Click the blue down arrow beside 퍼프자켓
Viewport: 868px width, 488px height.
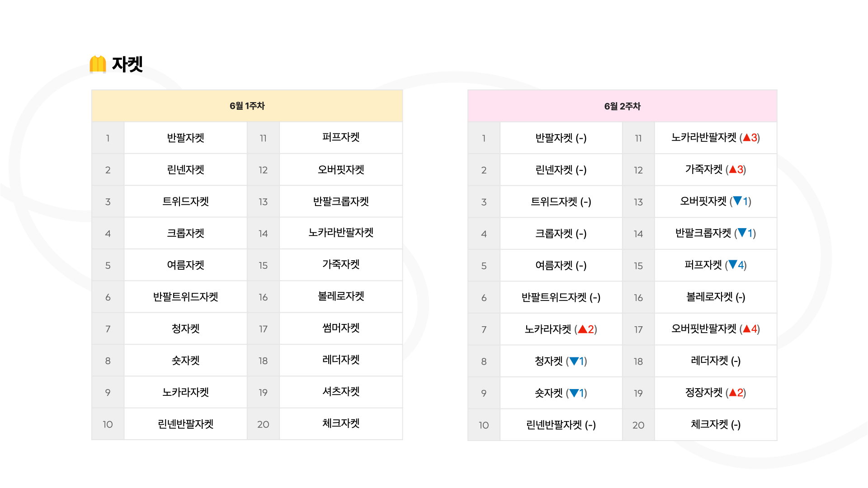coord(733,264)
